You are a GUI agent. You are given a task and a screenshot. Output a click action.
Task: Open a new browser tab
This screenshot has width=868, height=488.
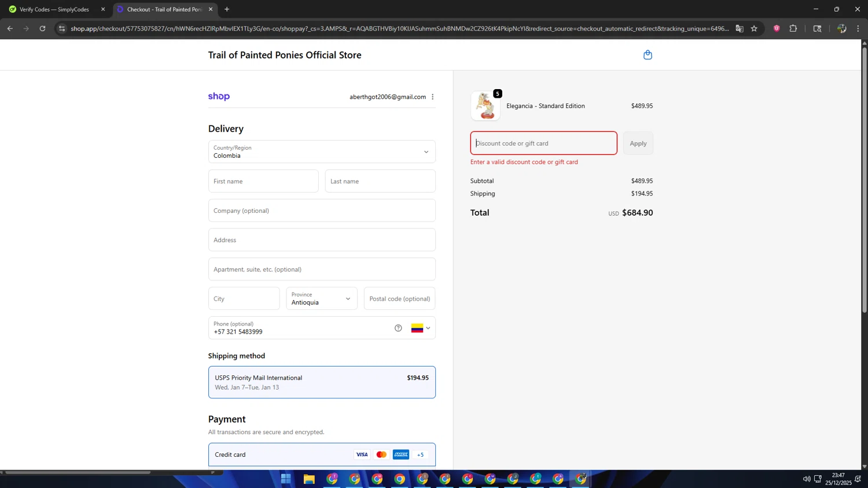click(227, 9)
